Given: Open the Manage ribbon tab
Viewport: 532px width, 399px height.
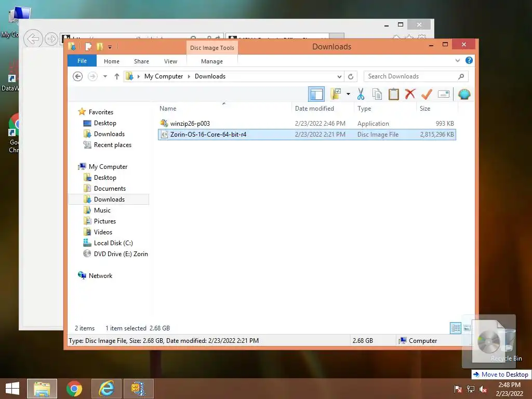Looking at the screenshot, I should tap(212, 61).
